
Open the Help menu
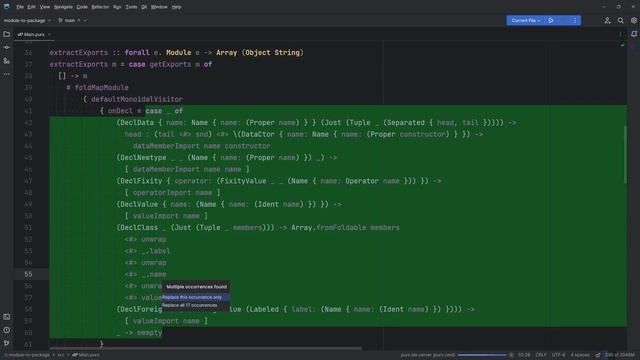(176, 7)
